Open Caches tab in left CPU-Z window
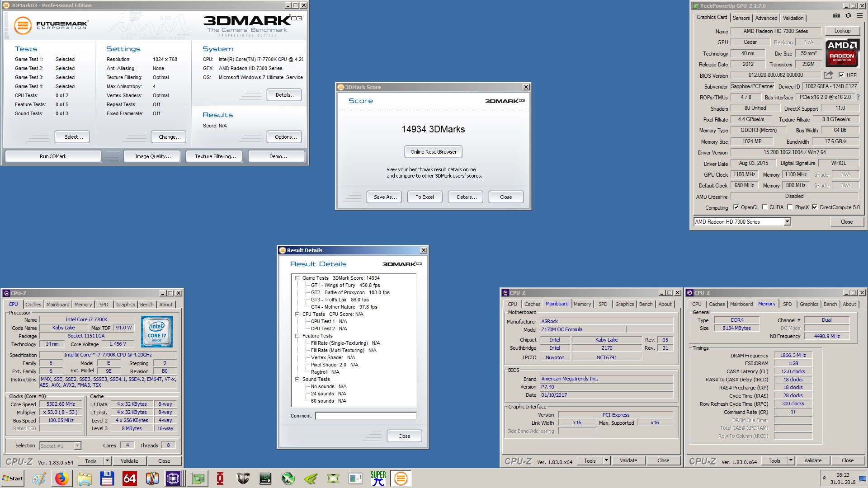Screen dimensions: 868x488 point(33,305)
